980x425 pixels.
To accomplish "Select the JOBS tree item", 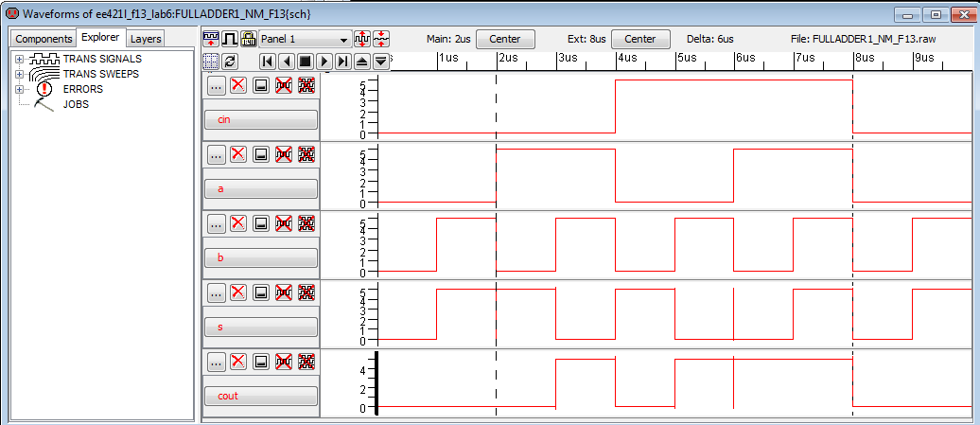I will click(76, 104).
